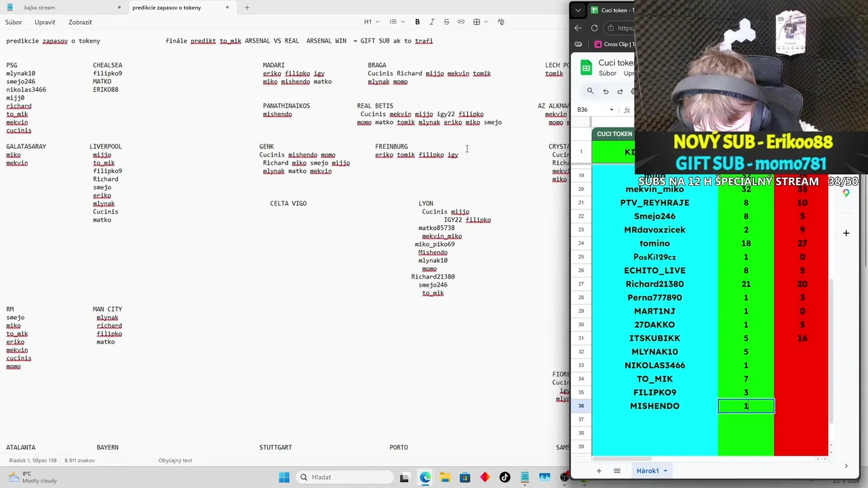The width and height of the screenshot is (868, 488).
Task: Open the browser tab search chevron
Action: [578, 10]
